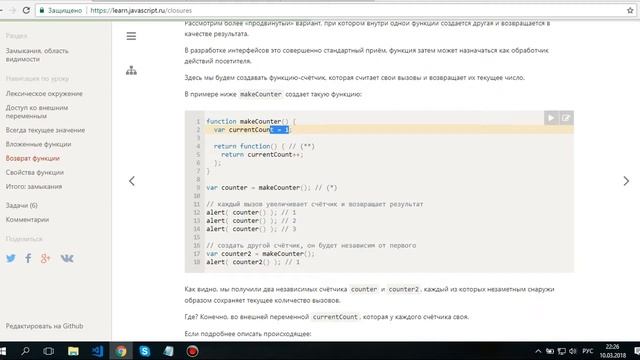The image size is (640, 360).
Task: Go to 'Всегда текущее значение' section
Action: [45, 130]
